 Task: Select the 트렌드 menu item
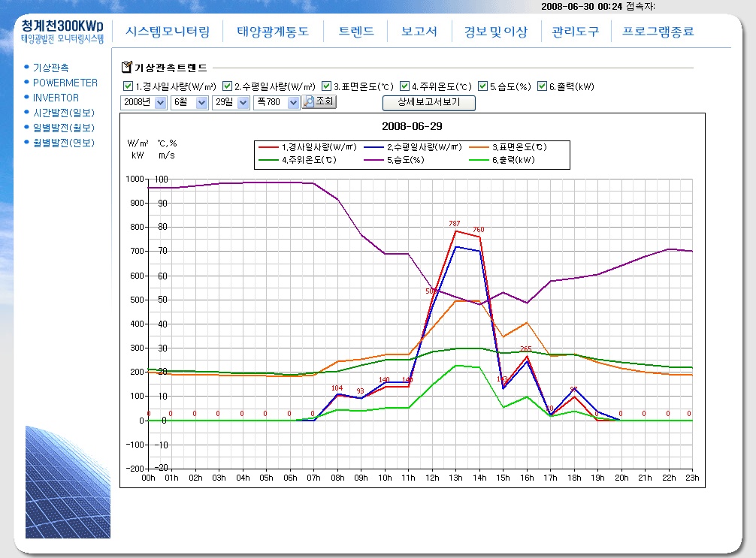click(x=356, y=32)
